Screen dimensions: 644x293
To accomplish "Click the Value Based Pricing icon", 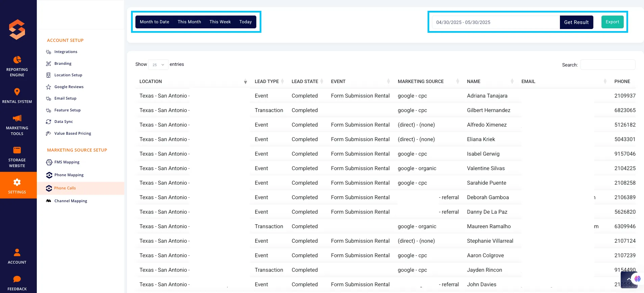I will coord(49,133).
